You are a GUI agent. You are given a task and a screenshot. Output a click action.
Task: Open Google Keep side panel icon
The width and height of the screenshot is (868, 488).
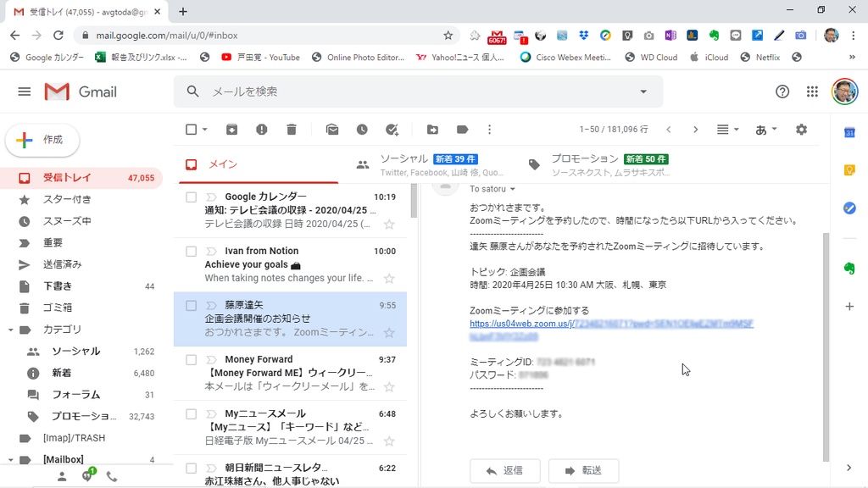click(849, 170)
